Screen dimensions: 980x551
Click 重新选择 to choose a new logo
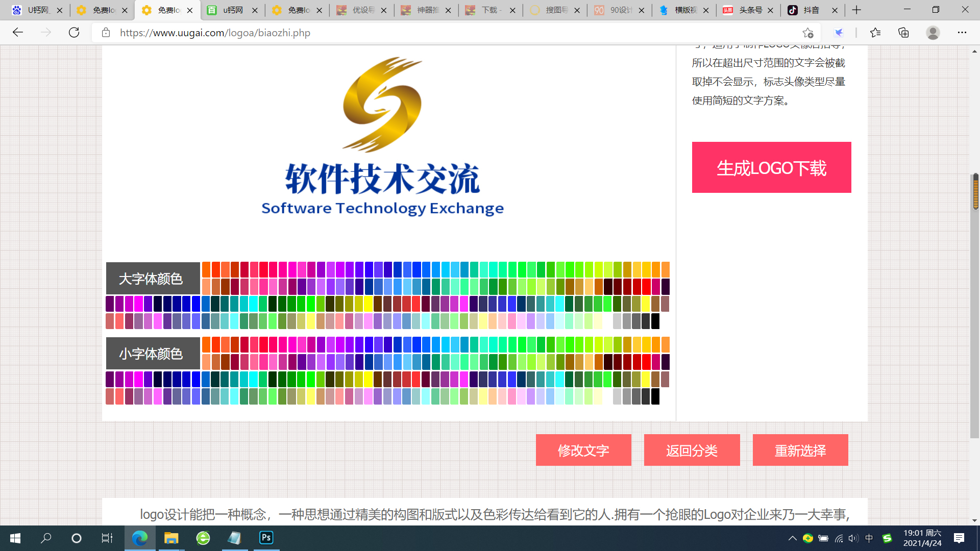click(800, 450)
